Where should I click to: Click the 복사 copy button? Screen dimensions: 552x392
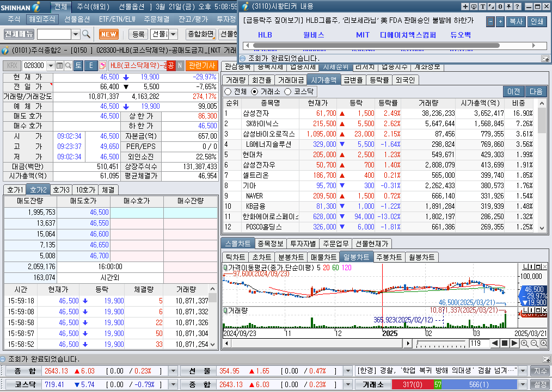516,21
